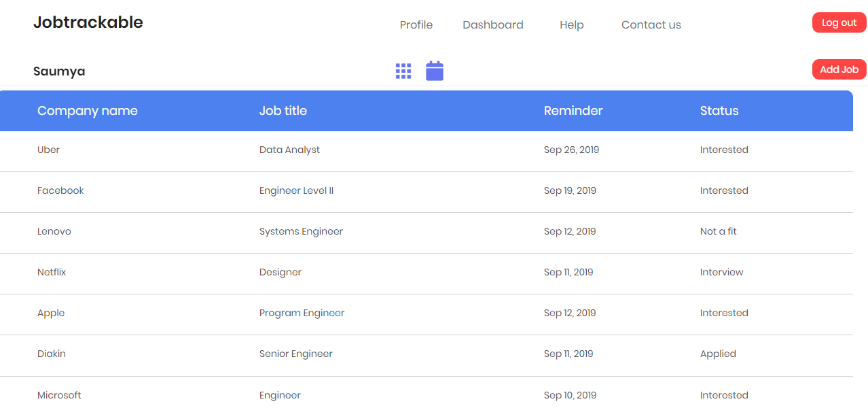Select the Diakin Senior Engineer row

[52, 354]
